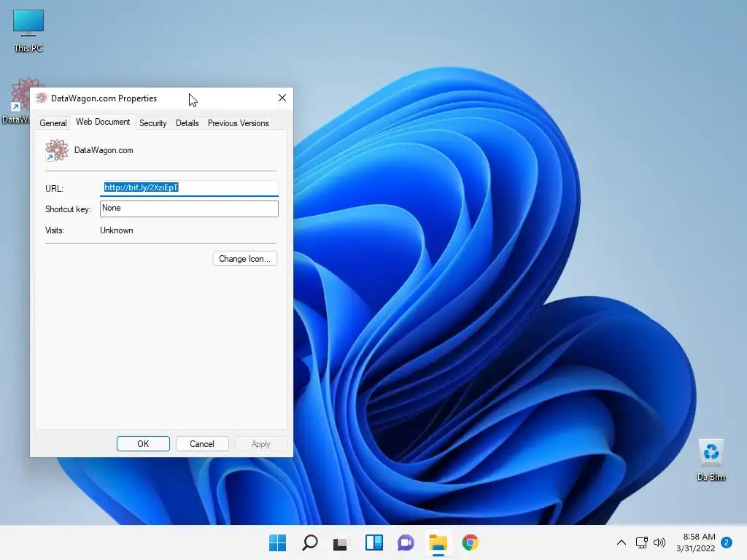Click the Change Icon button
Viewport: 747px width, 560px height.
coord(245,259)
